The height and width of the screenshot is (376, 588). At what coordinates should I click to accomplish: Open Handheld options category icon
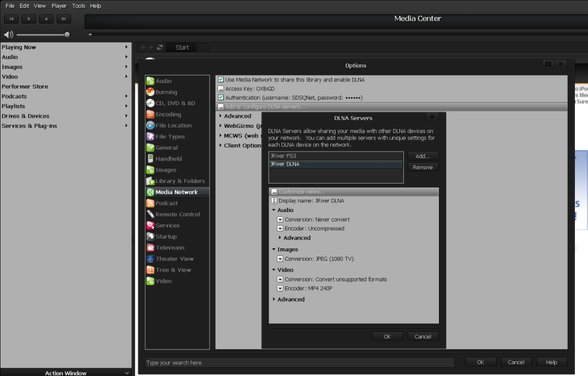point(150,159)
